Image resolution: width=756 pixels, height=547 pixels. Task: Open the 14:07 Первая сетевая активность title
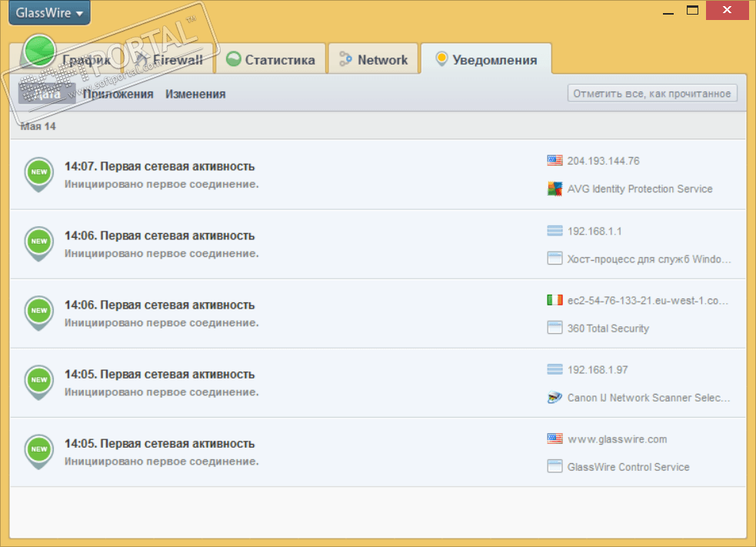coord(160,166)
